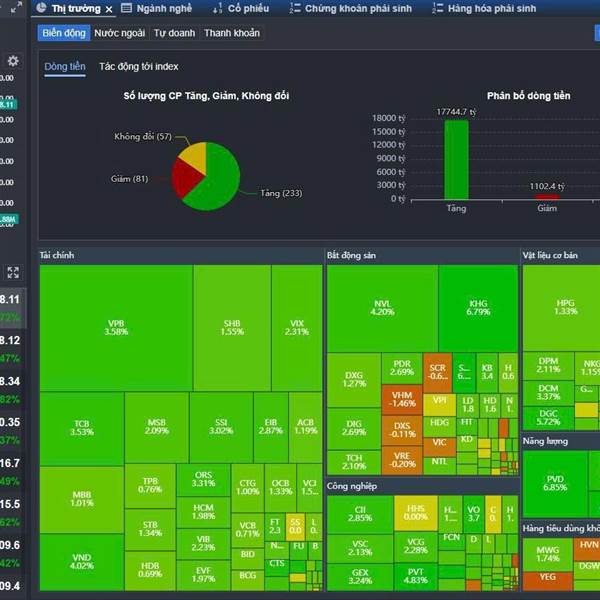
Task: Open the Ngành nghề tab
Action: pyautogui.click(x=157, y=8)
